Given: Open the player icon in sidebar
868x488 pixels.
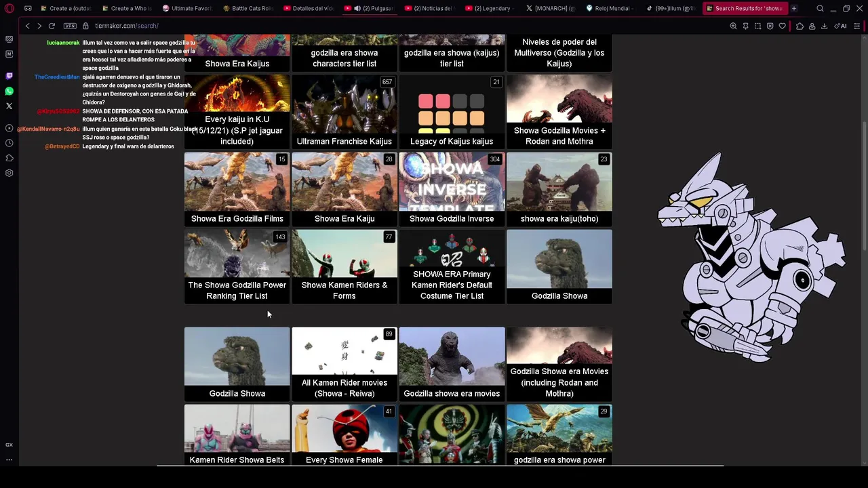Looking at the screenshot, I should coord(9,128).
